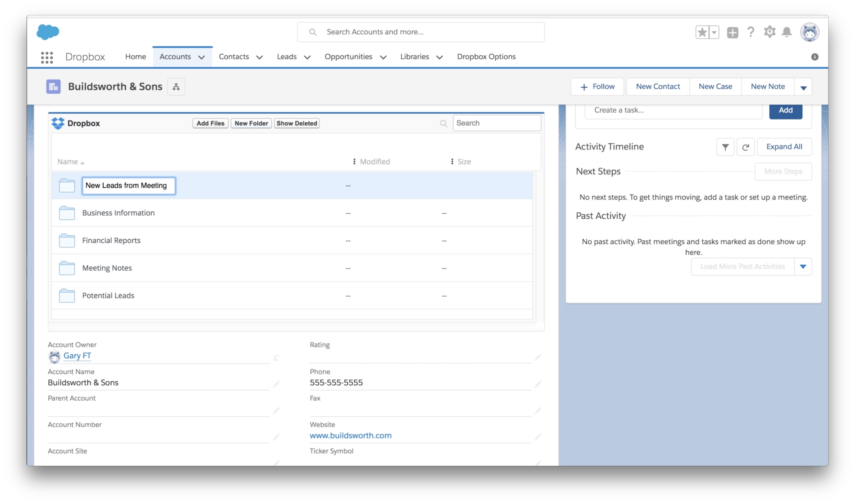Click the New Folder button in Dropbox

tap(251, 123)
